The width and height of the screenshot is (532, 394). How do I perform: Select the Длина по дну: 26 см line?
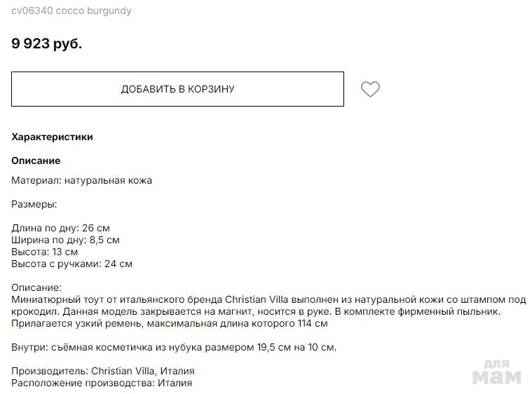60,228
